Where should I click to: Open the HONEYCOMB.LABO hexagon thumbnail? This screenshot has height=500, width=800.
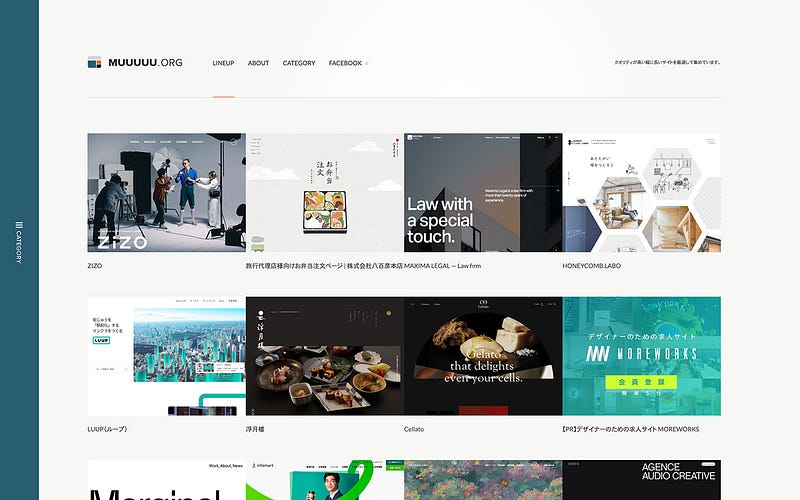click(641, 192)
